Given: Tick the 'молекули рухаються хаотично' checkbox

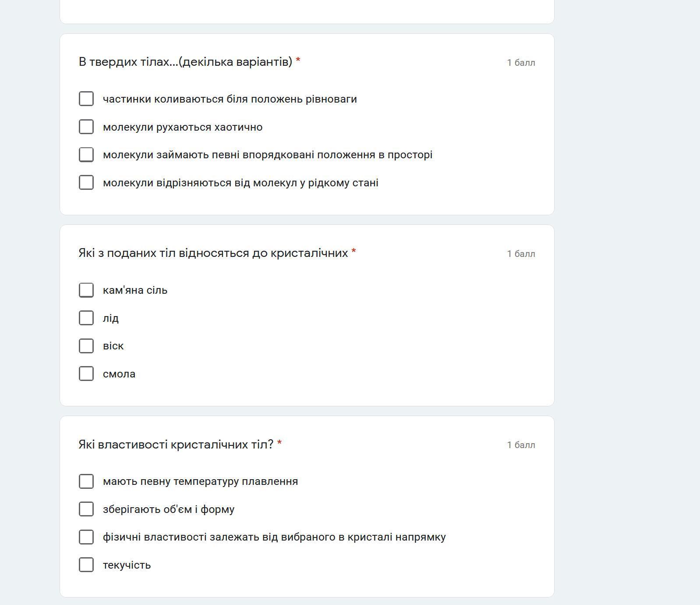Looking at the screenshot, I should point(86,127).
